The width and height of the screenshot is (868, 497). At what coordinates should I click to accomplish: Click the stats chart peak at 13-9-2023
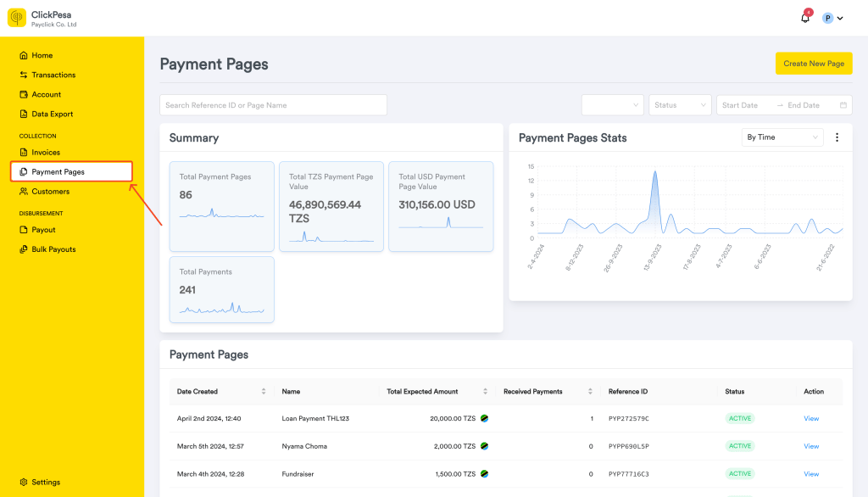pyautogui.click(x=655, y=172)
